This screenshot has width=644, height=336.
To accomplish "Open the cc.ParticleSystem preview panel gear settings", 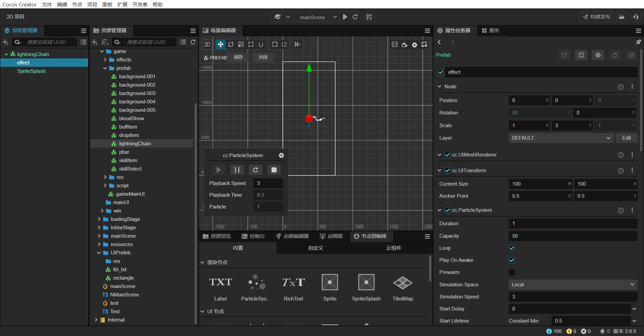I will click(281, 155).
